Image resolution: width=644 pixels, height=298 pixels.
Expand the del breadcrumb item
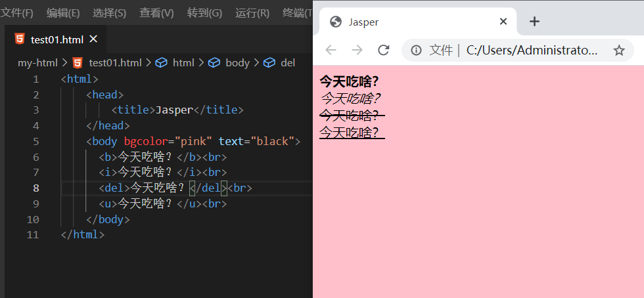(288, 63)
